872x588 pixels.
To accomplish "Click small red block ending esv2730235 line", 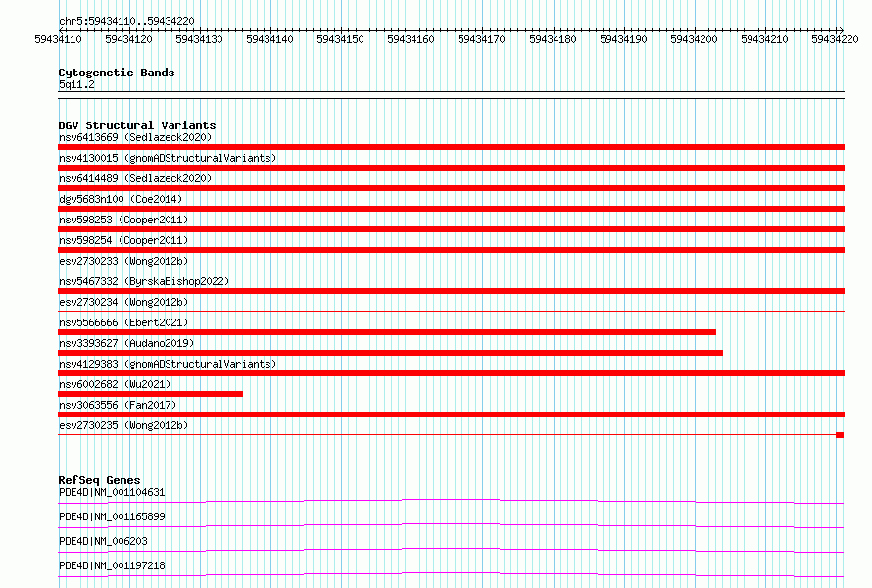I will (x=840, y=435).
